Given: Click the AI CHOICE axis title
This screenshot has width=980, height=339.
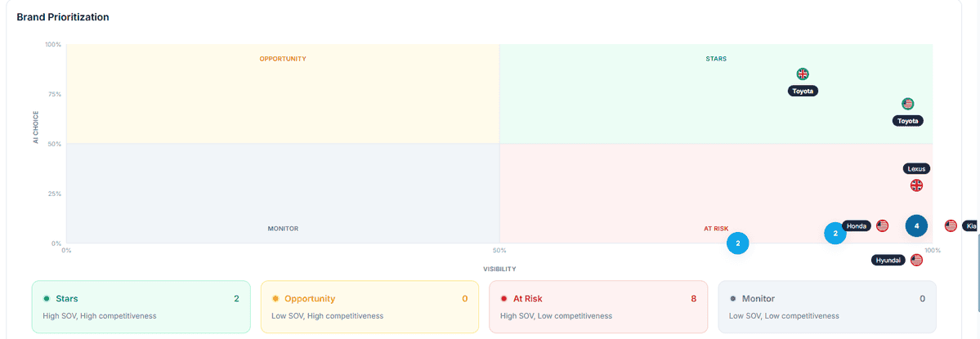Looking at the screenshot, I should click(x=36, y=128).
